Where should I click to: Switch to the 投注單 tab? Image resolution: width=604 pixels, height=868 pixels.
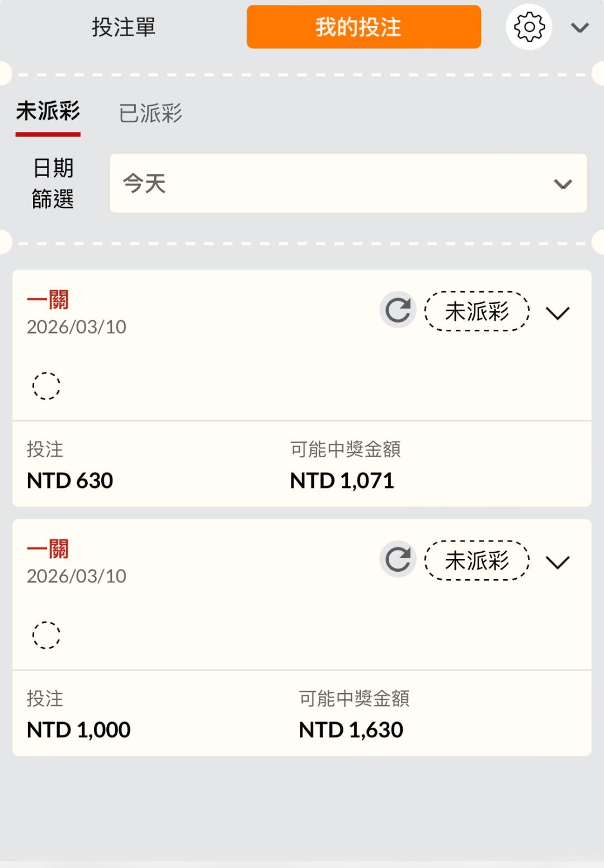(x=124, y=27)
